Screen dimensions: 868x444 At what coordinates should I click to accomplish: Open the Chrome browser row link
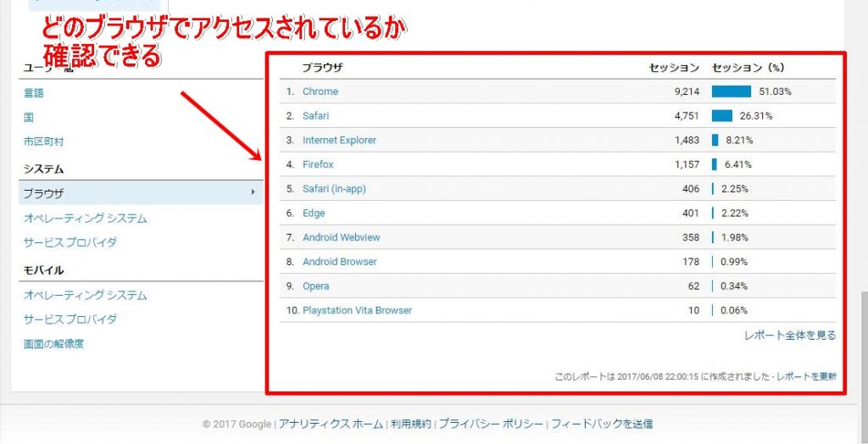click(320, 92)
